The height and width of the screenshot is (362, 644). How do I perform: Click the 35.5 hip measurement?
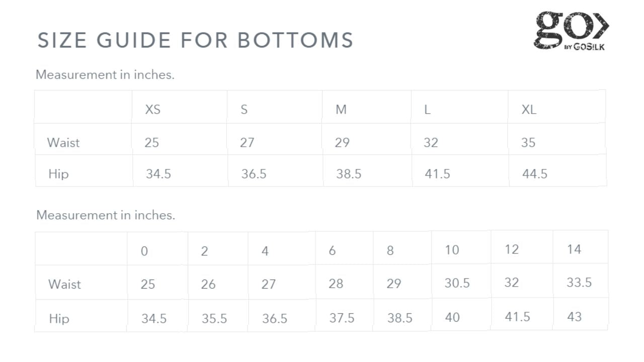click(x=214, y=319)
